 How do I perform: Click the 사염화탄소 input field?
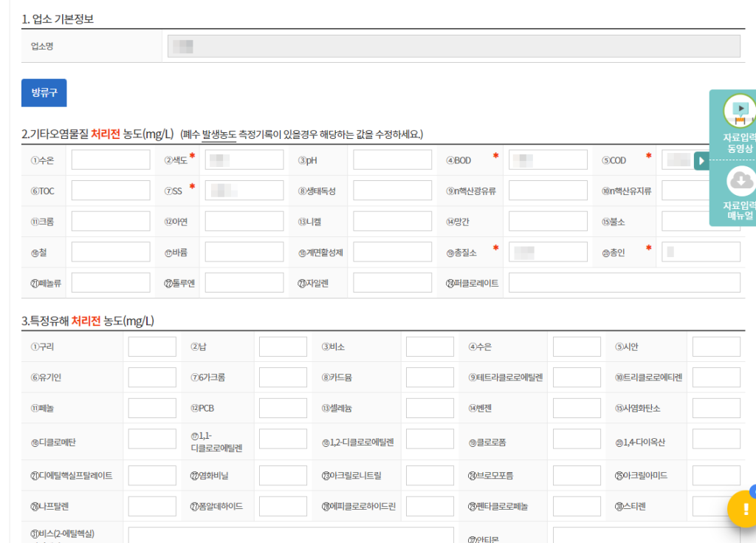tap(716, 409)
